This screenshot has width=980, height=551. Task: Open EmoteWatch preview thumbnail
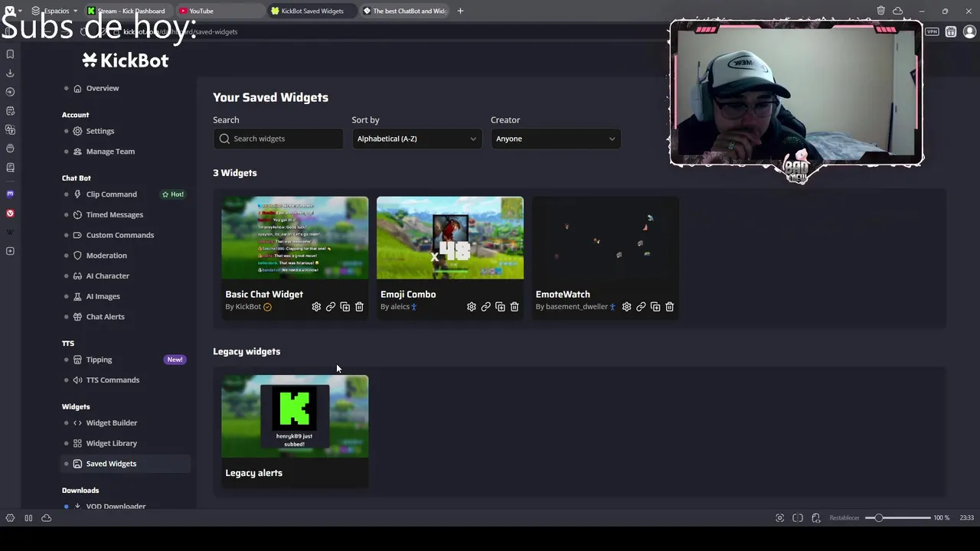[606, 238]
